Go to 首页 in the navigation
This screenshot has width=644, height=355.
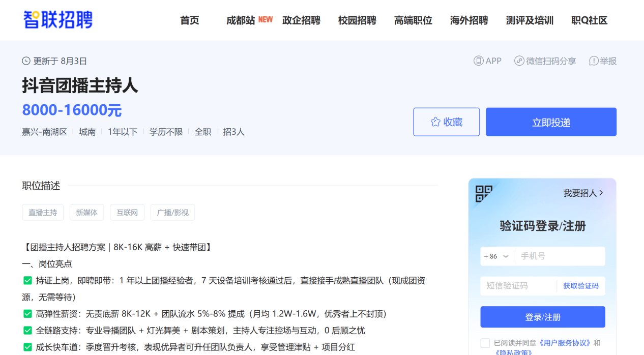190,20
